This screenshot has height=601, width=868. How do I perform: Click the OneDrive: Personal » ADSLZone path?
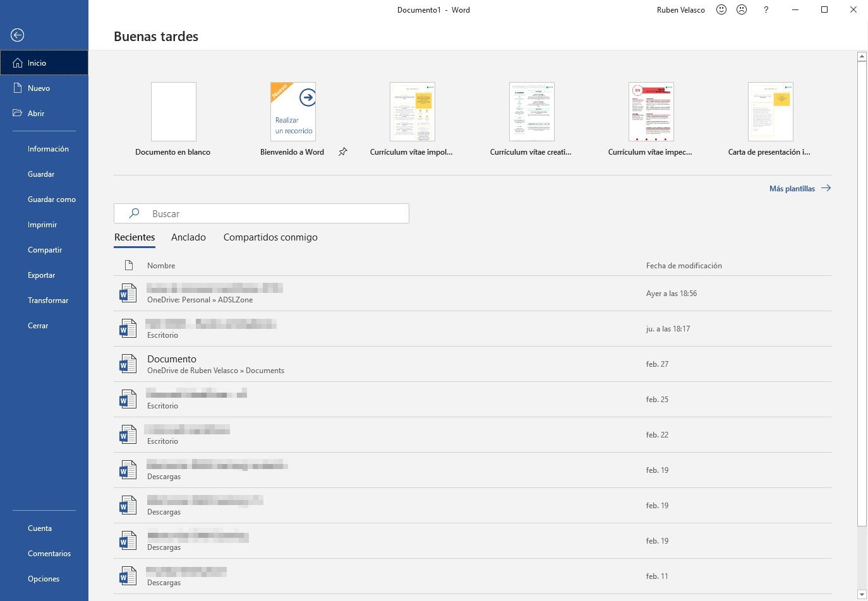(200, 300)
